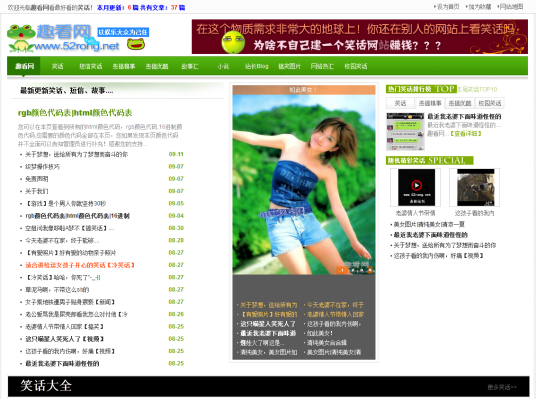Image resolution: width=536 pixels, height=399 pixels.
Task: Open the outdoor scene video thumbnail in SPECIAL
Action: point(475,187)
